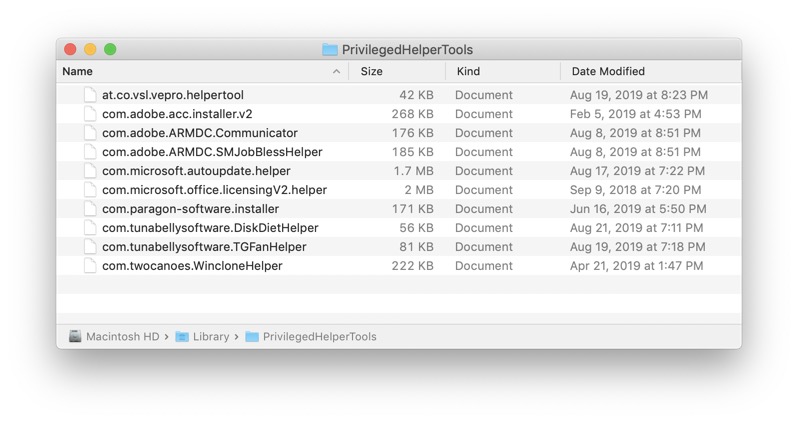Click date Feb 5, 2019 at 4:53 PM

tap(636, 114)
